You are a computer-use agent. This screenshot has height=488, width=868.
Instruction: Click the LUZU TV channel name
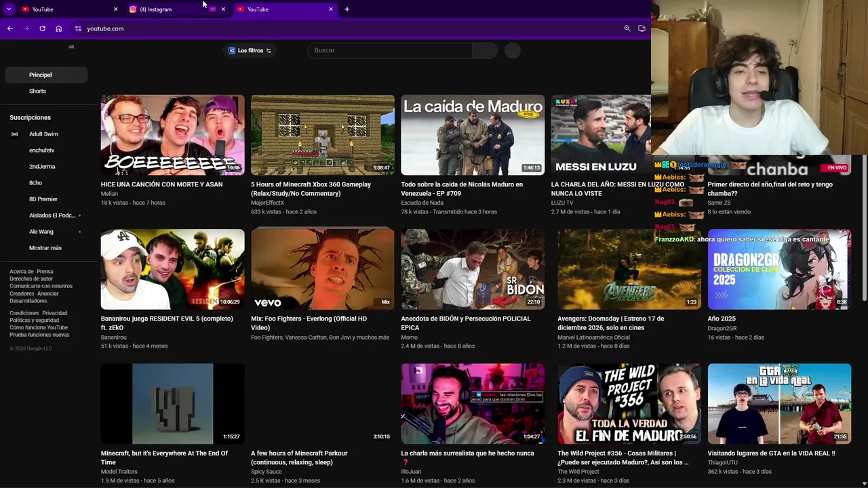[562, 203]
